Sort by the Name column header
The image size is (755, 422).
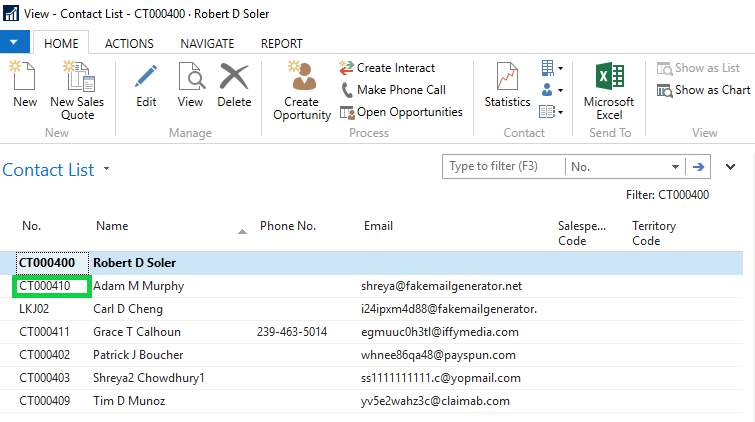click(x=112, y=225)
